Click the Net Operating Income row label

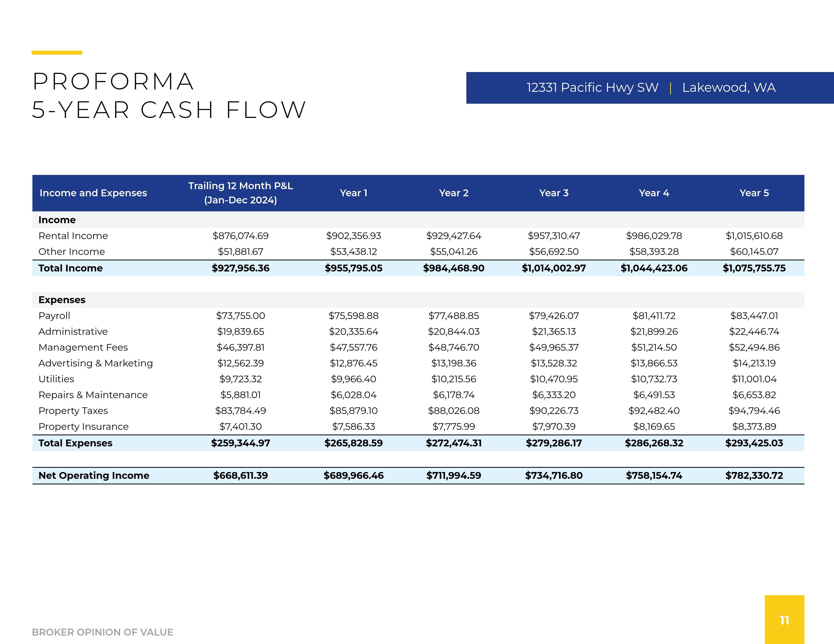pos(93,476)
